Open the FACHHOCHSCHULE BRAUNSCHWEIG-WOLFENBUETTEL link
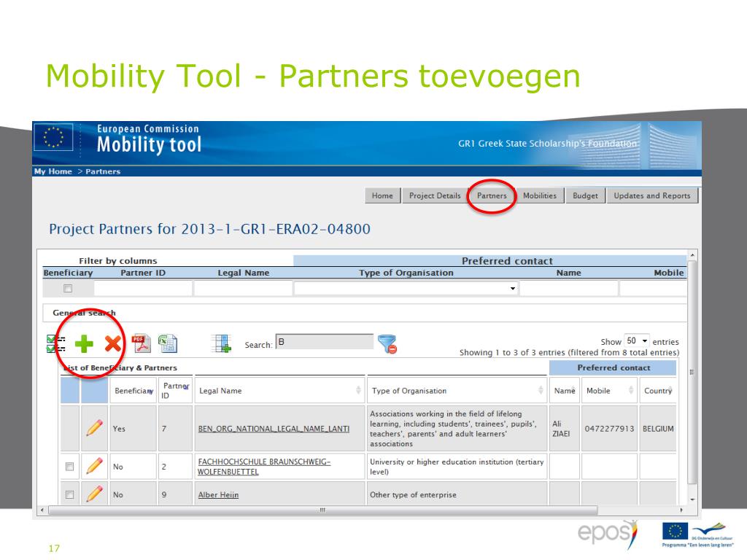 point(264,467)
